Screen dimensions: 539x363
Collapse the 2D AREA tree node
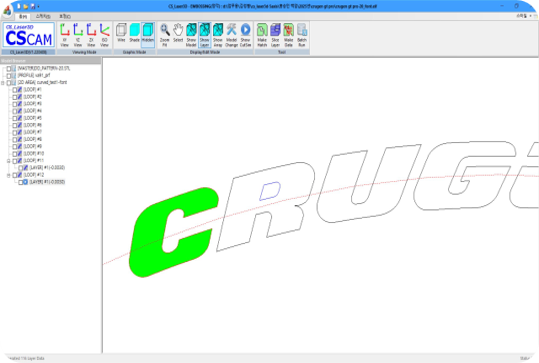[3, 83]
